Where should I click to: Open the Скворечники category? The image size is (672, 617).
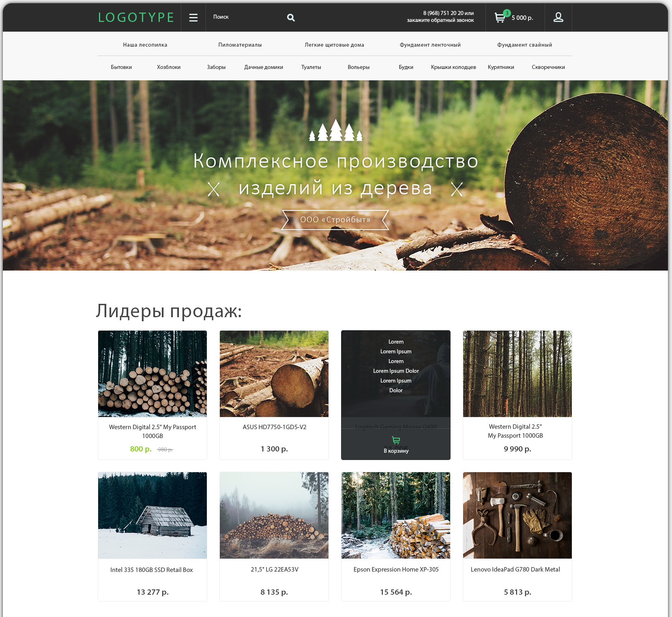(x=548, y=67)
